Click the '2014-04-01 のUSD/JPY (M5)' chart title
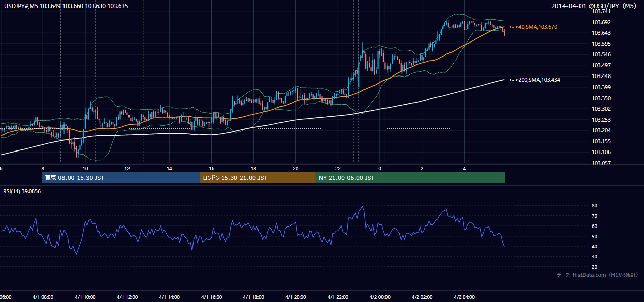 (595, 6)
